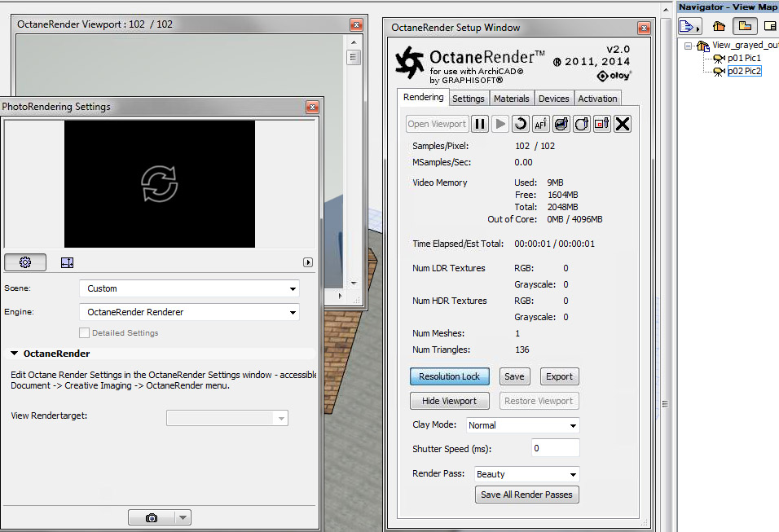Viewport: 779px width, 532px height.
Task: Click the Shutter Speed input field
Action: pos(555,448)
